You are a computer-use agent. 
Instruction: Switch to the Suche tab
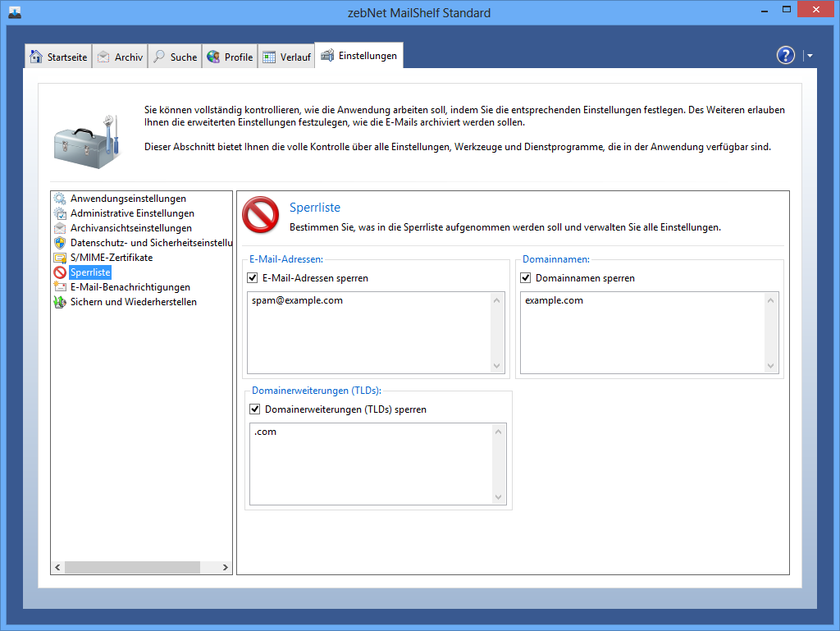(x=175, y=57)
